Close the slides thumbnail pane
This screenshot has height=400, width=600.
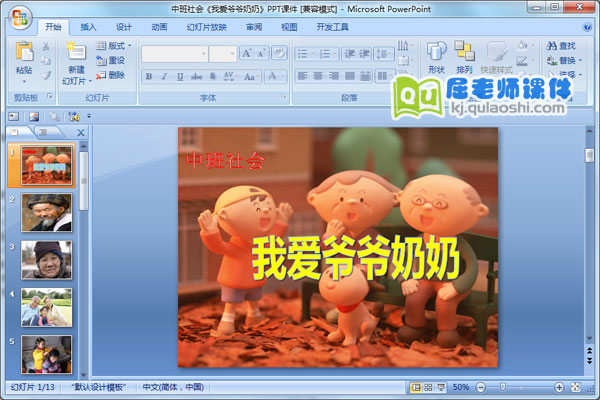tap(81, 133)
